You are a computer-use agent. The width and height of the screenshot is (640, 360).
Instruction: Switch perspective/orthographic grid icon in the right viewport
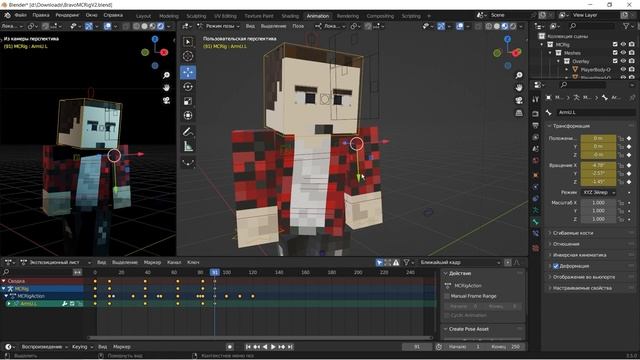(x=519, y=113)
